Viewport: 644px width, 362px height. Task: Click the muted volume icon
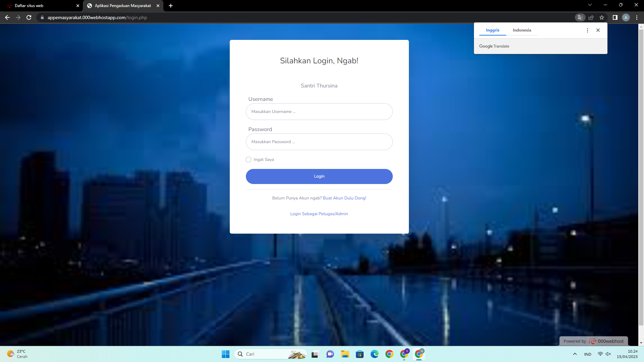tap(608, 354)
